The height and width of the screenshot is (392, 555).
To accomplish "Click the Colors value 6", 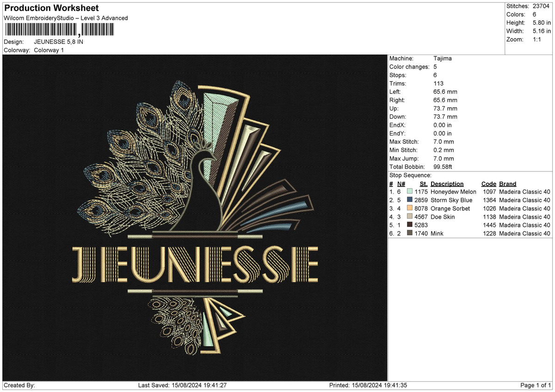I will (x=534, y=14).
